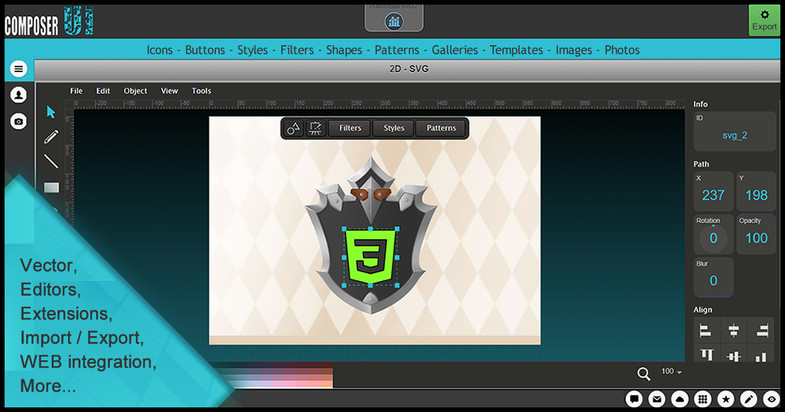Align objects to right edge
This screenshot has width=785, height=412.
pyautogui.click(x=762, y=330)
